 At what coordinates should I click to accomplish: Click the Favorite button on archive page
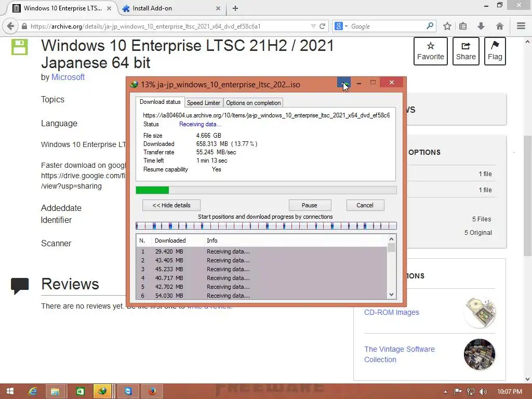[x=431, y=51]
